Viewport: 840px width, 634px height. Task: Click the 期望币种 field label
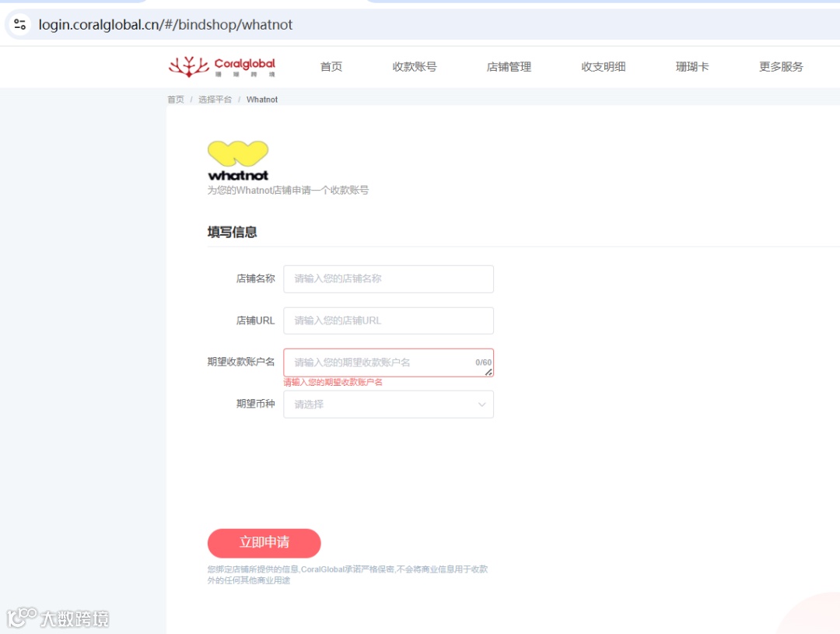click(x=256, y=404)
